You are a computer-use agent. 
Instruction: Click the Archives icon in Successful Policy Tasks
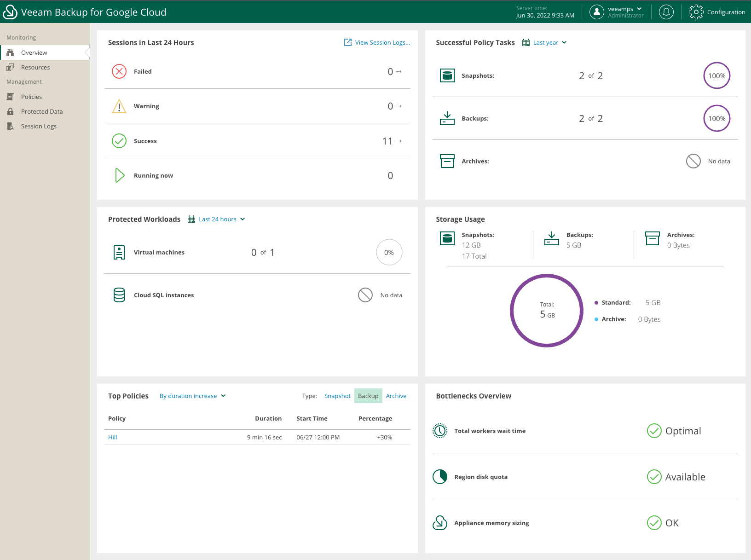tap(447, 161)
